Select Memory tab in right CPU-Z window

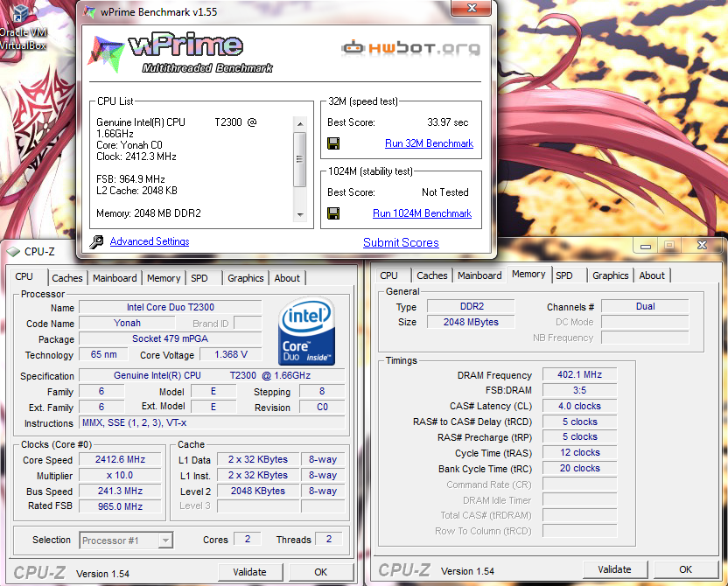(528, 275)
